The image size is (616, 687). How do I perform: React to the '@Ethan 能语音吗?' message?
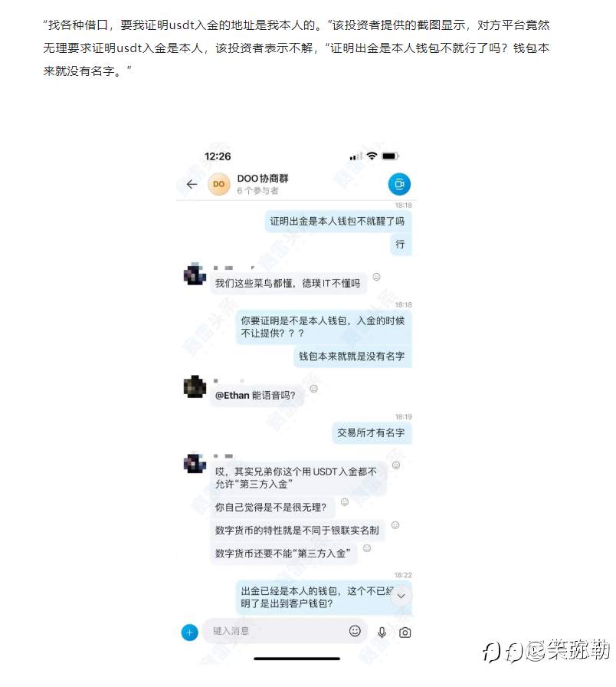(x=313, y=389)
